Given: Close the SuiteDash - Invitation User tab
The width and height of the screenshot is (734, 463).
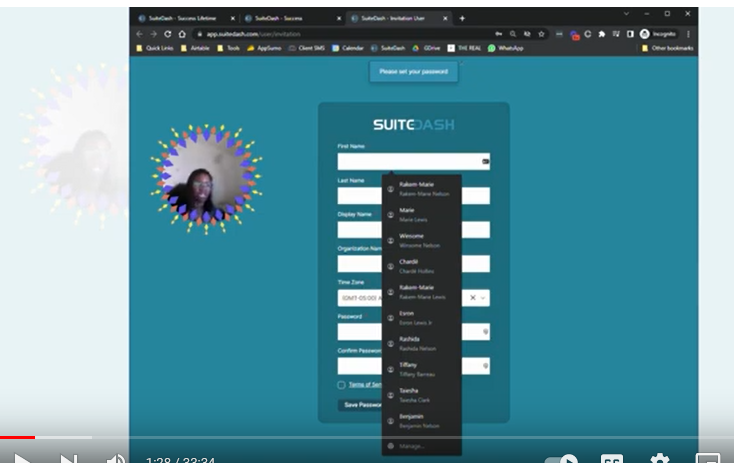Looking at the screenshot, I should (445, 18).
